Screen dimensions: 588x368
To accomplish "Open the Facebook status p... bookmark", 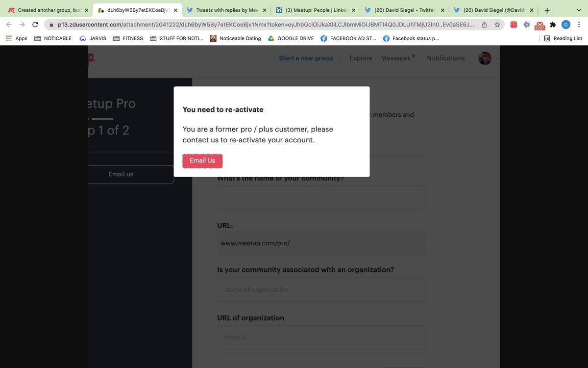I will [x=411, y=38].
